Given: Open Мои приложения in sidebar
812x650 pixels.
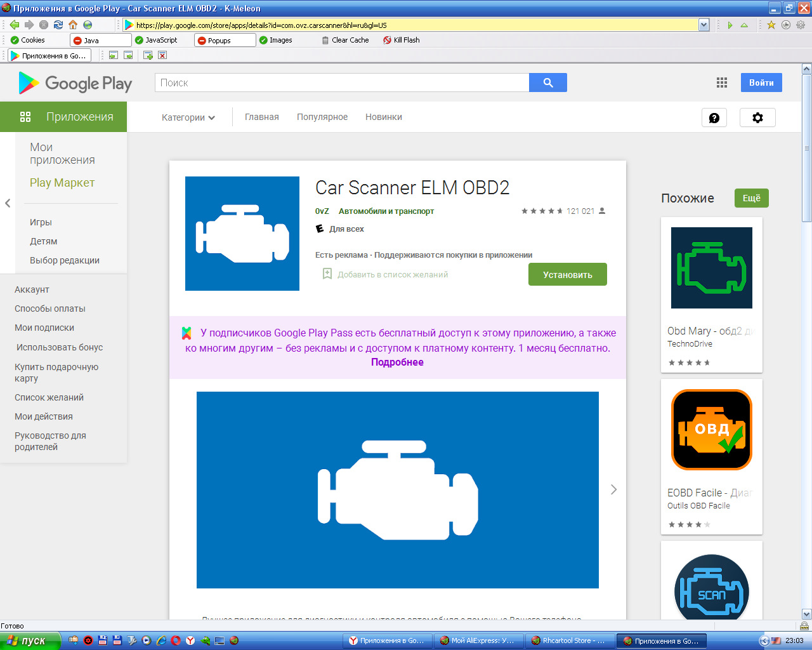Looking at the screenshot, I should click(x=62, y=154).
